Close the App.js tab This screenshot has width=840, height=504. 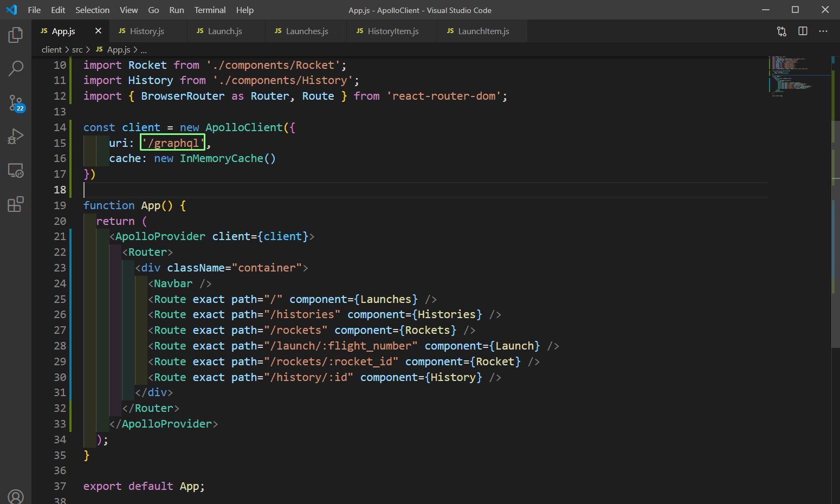point(98,31)
